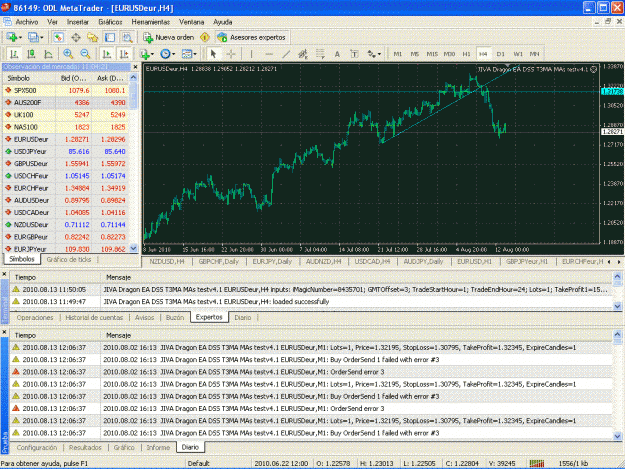Open the Insertar menu
Screen dimensions: 625x469
[78, 22]
